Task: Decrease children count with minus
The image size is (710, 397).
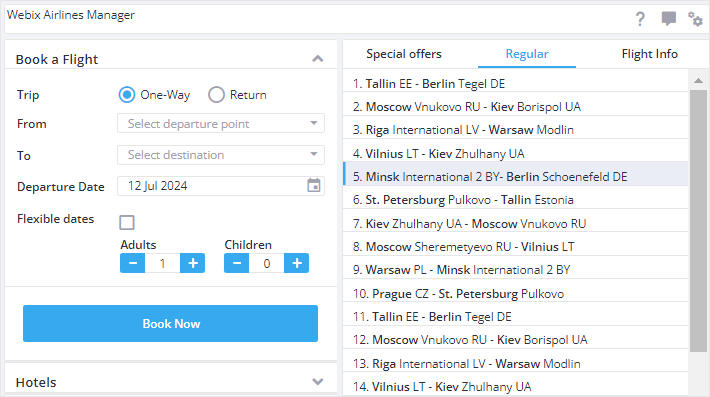Action: [x=236, y=263]
